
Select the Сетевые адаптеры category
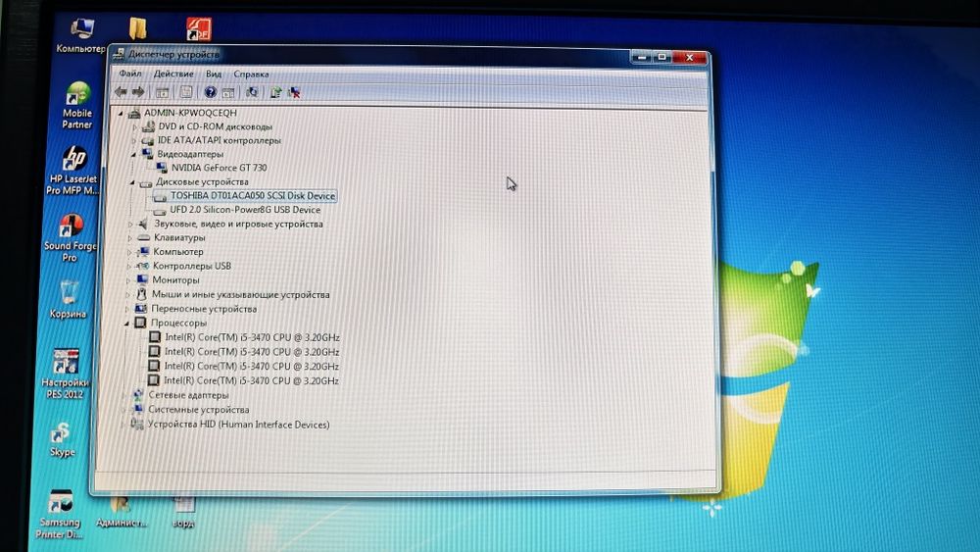(188, 395)
